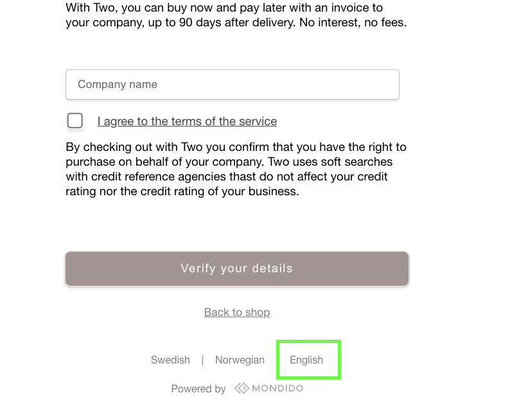528x420 pixels.
Task: Click the Powered by label
Action: coord(198,389)
